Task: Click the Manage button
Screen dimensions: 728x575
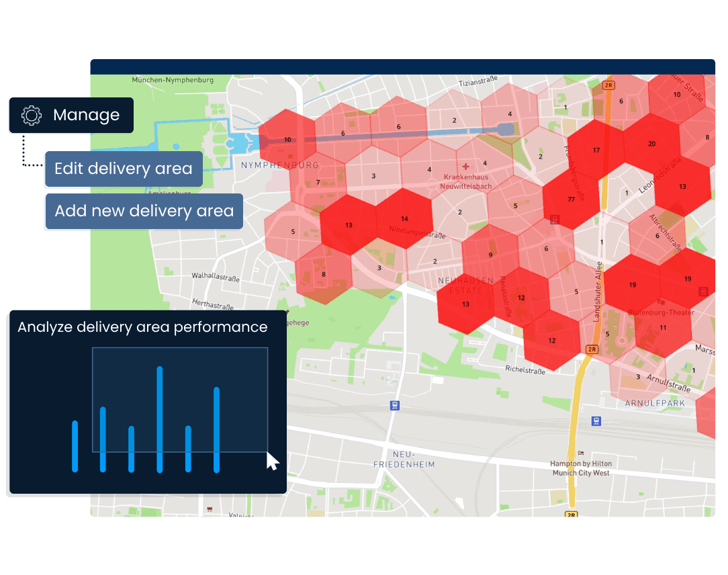Action: point(86,115)
